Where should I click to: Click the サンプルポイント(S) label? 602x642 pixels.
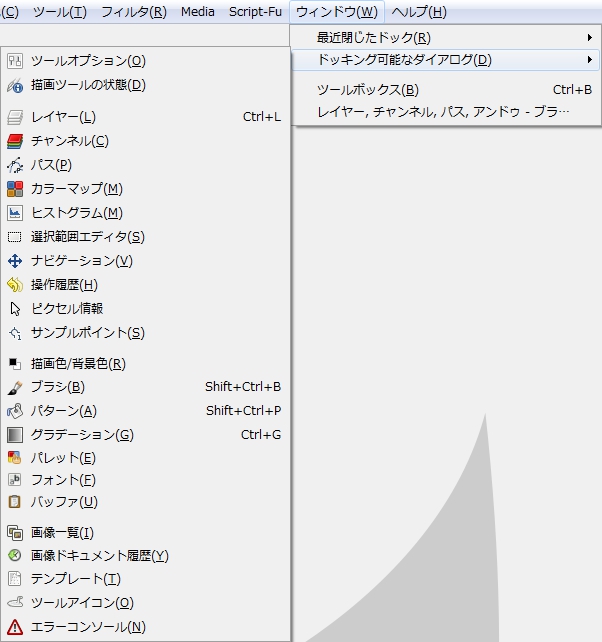[88, 333]
